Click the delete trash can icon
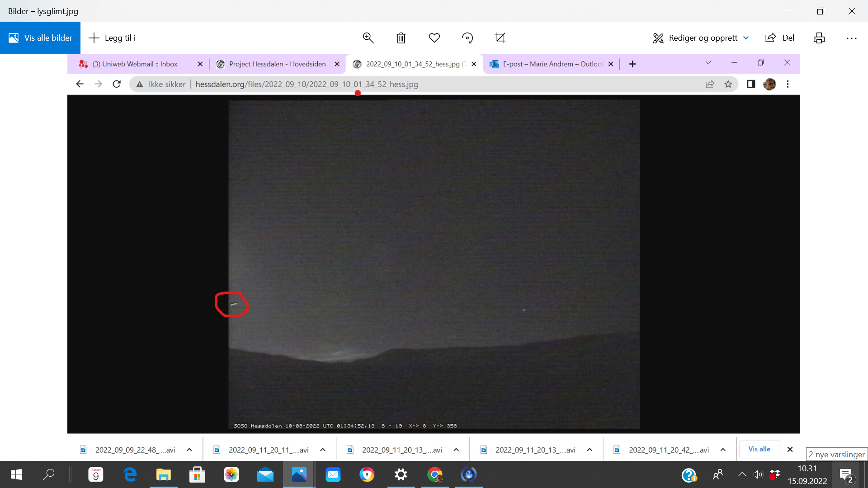 pos(401,38)
